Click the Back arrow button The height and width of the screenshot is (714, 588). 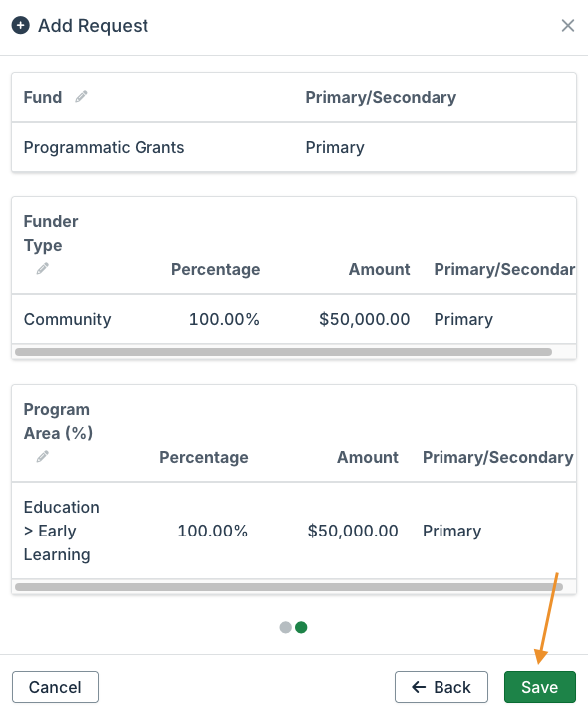(441, 687)
